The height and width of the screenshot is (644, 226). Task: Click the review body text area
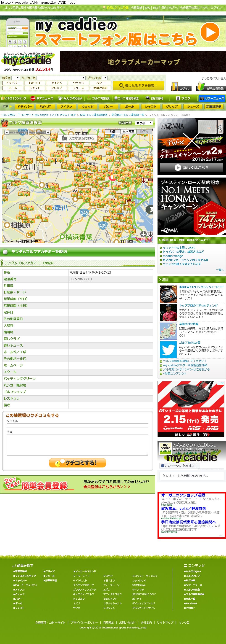78,445
